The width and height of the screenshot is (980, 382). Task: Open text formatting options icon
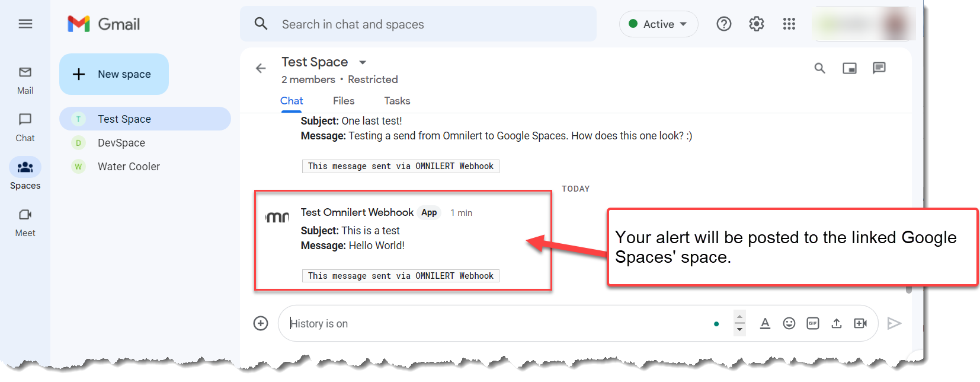click(765, 323)
